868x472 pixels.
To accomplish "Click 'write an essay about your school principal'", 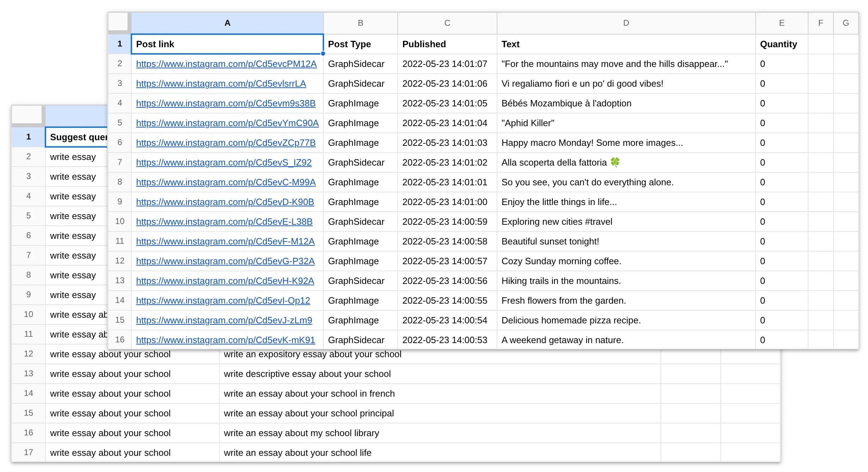I will click(440, 413).
